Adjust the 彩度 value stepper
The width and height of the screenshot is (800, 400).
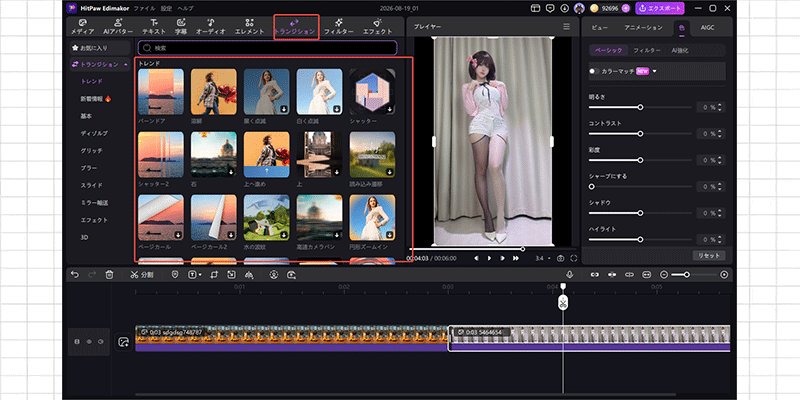pos(720,160)
